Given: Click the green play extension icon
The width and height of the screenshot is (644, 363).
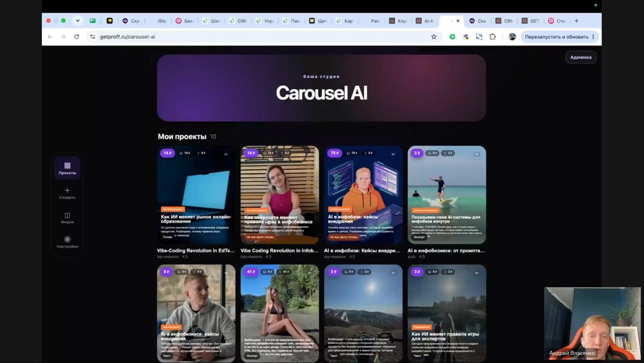Looking at the screenshot, I should (452, 37).
